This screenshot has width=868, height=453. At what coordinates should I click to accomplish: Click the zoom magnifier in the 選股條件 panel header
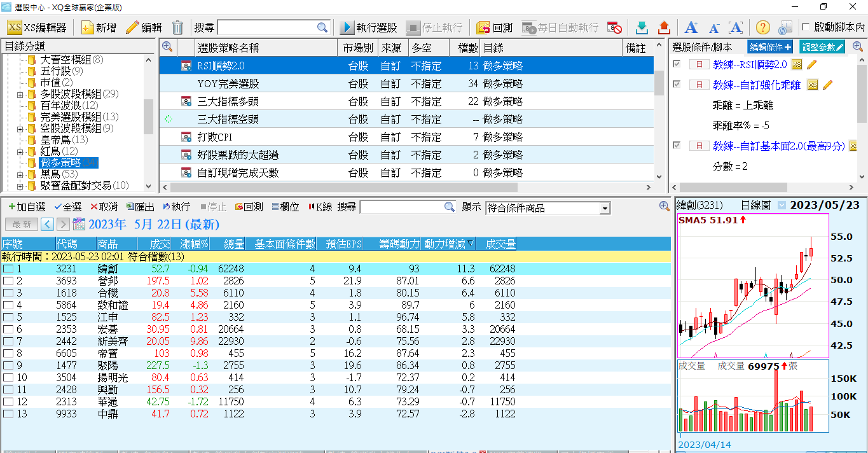coord(857,46)
